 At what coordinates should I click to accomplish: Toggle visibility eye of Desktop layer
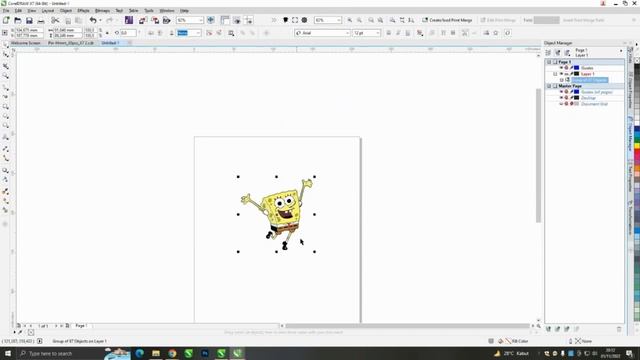click(x=561, y=98)
